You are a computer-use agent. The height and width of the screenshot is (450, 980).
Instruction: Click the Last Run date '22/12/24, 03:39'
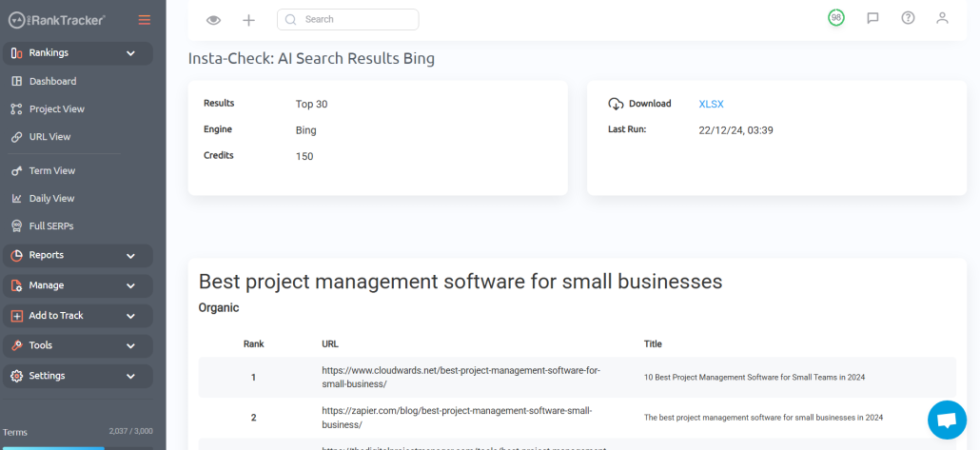click(735, 130)
